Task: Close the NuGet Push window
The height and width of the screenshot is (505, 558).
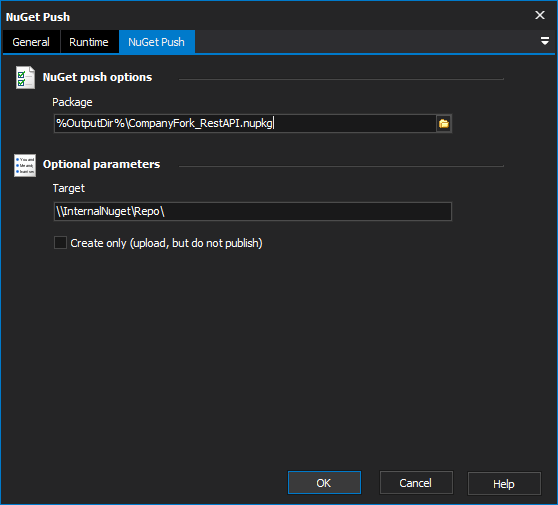Action: coord(540,15)
